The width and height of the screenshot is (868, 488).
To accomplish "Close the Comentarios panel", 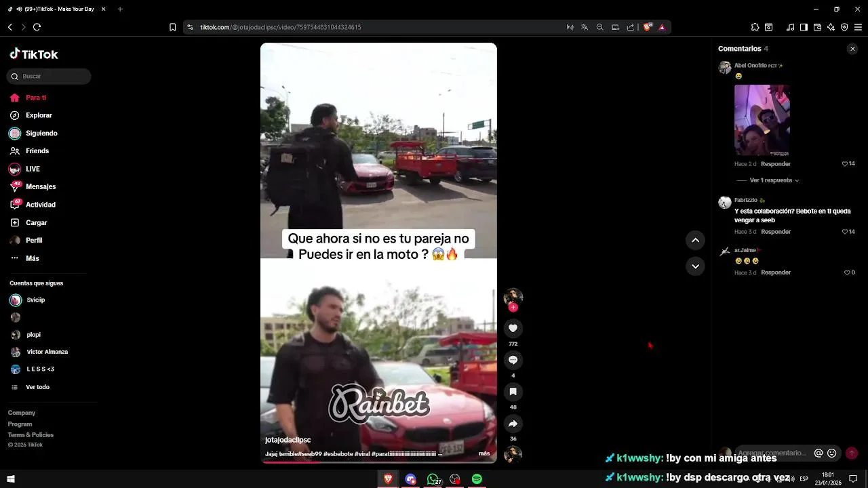I will pyautogui.click(x=852, y=49).
